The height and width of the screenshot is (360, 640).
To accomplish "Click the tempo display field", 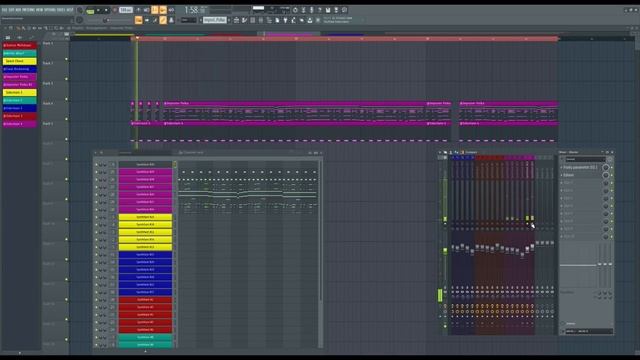I will click(126, 10).
